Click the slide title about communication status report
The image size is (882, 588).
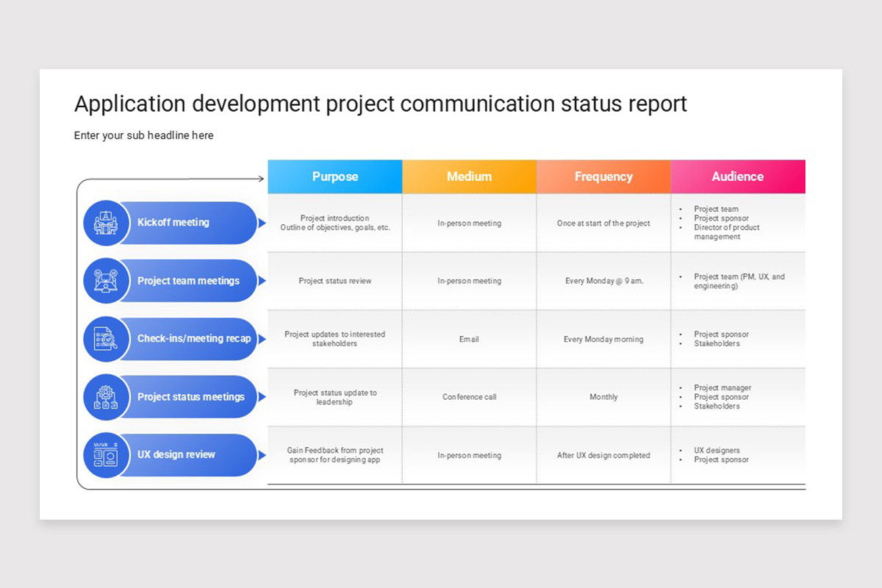point(381,104)
